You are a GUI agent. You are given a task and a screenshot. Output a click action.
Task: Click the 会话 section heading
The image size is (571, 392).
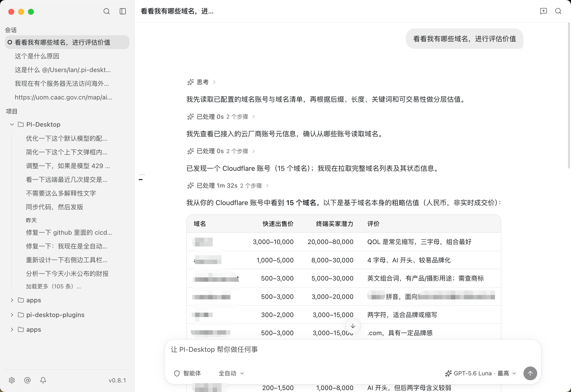point(11,30)
